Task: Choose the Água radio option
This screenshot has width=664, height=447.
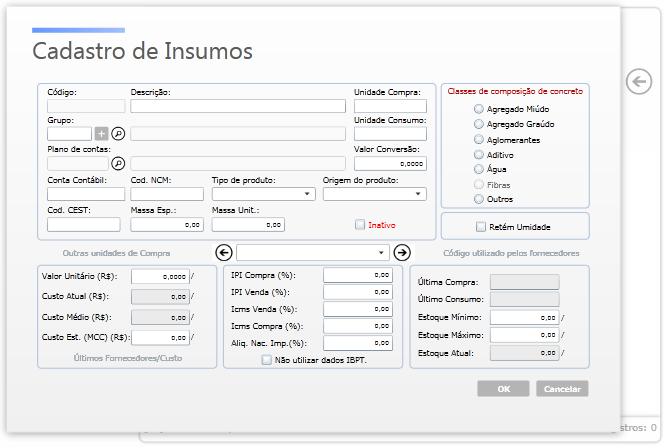Action: coord(479,169)
